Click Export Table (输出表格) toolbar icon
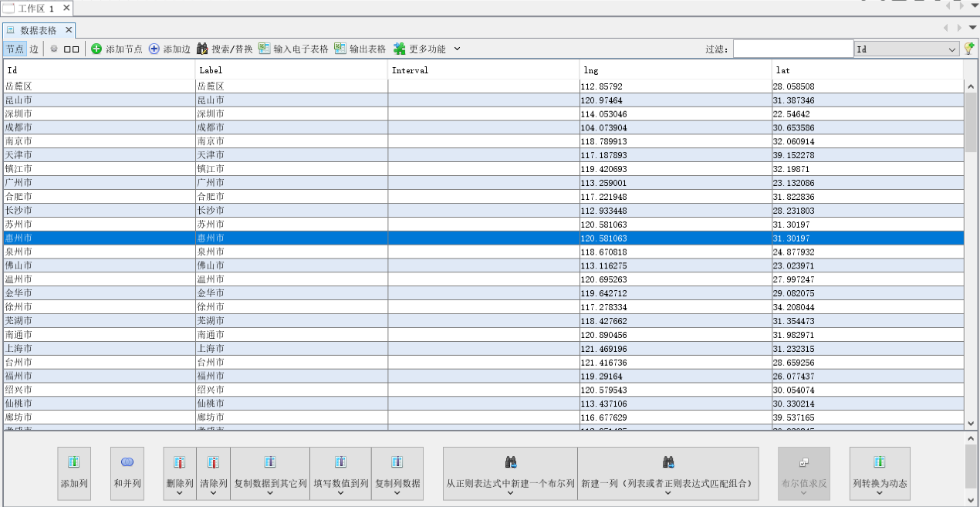Screen dimensions: 980x507 point(340,49)
